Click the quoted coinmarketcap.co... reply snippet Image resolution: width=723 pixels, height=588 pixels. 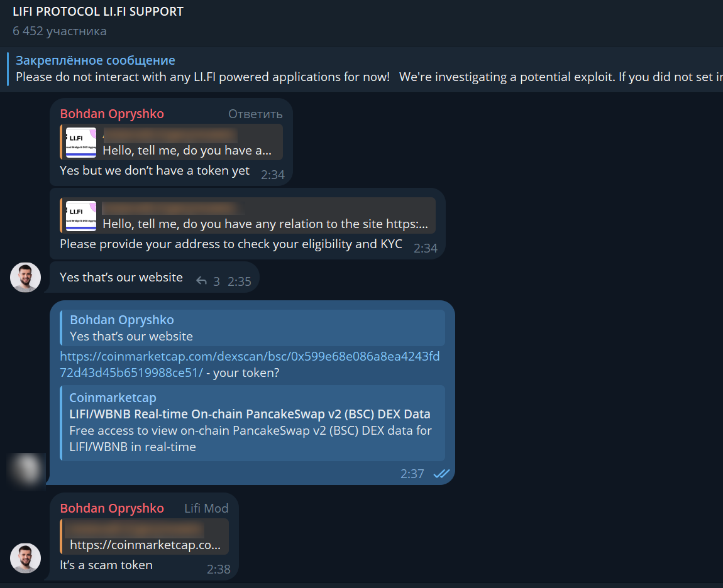click(x=145, y=536)
